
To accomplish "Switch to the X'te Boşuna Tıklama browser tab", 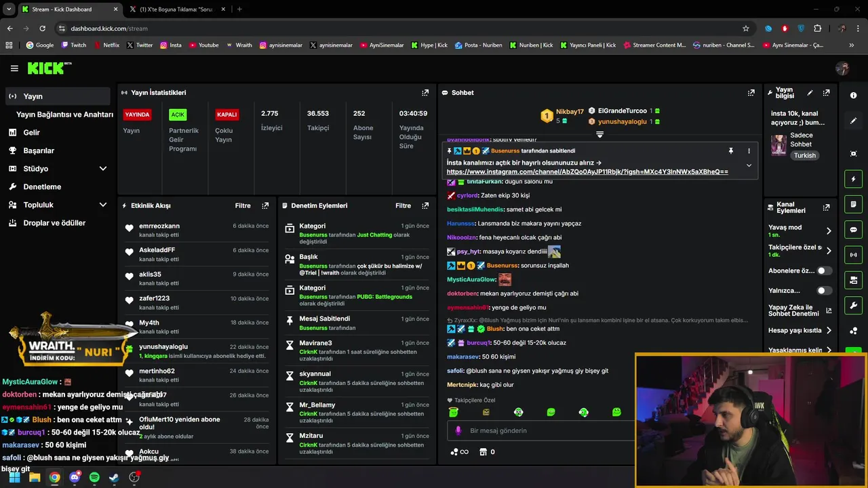I will (176, 9).
